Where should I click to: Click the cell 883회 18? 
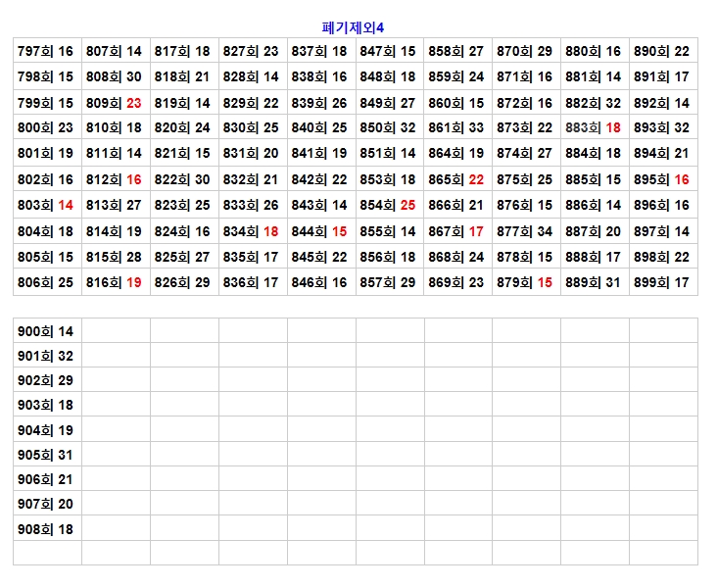point(594,128)
